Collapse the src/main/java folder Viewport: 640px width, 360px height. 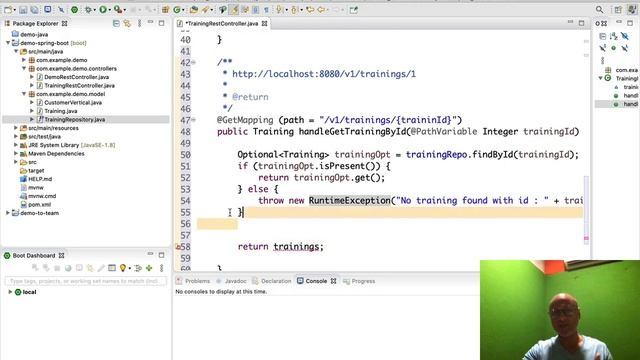(x=16, y=51)
